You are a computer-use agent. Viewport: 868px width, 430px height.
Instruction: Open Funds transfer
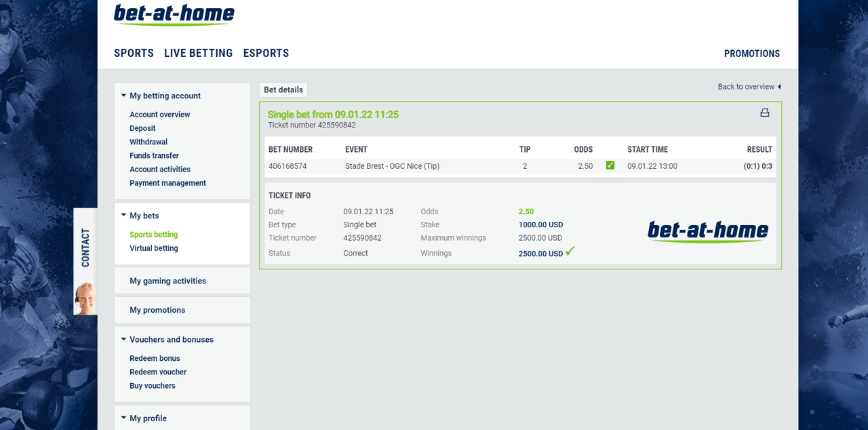pyautogui.click(x=154, y=155)
